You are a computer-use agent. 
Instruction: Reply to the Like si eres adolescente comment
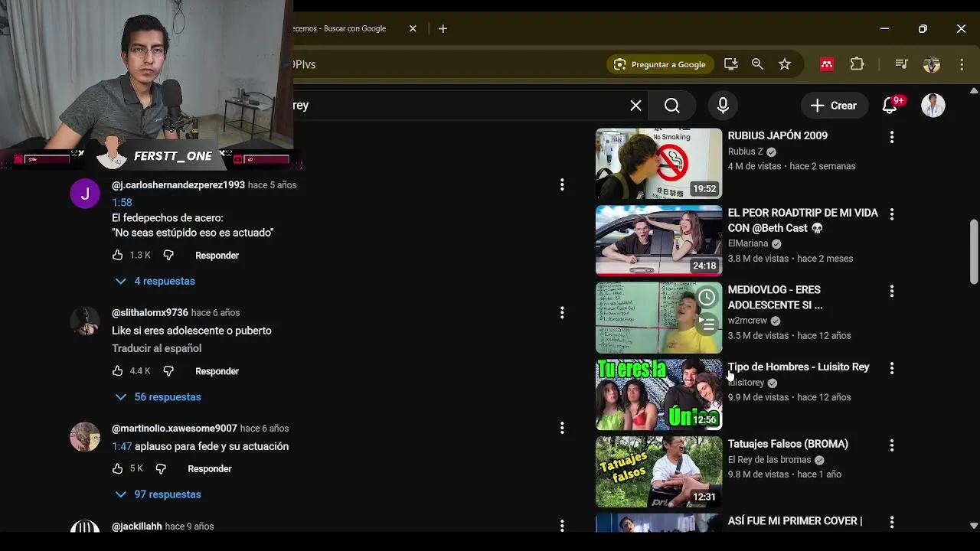[217, 371]
